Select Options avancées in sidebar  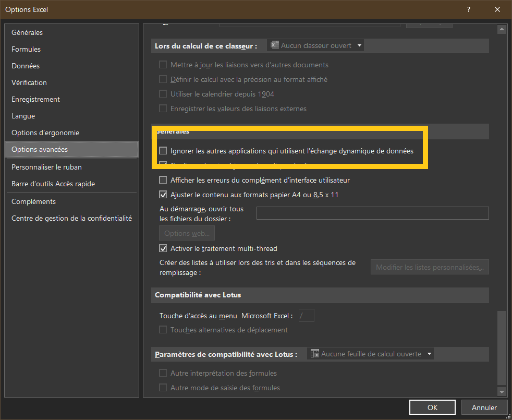coord(72,149)
